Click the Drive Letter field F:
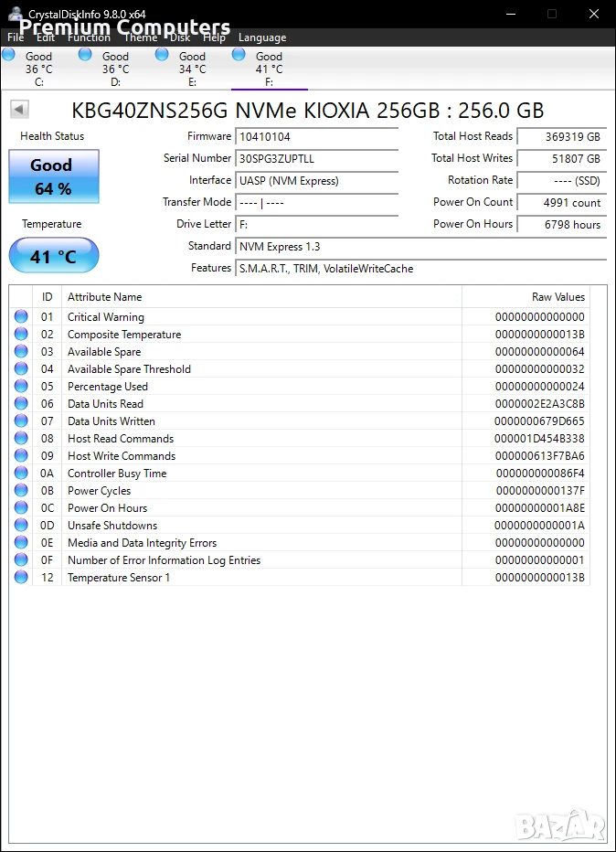Viewport: 616px width, 852px height. click(x=317, y=224)
